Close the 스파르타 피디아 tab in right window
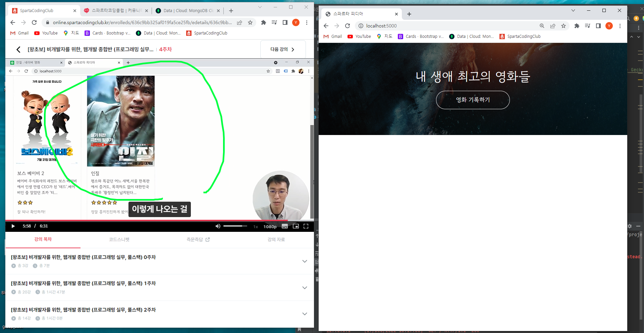 pos(396,14)
